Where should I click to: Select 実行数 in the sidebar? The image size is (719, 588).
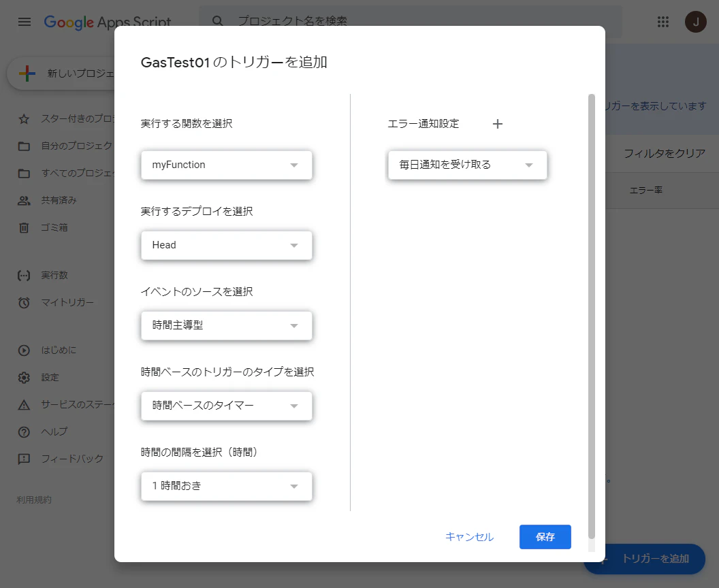click(54, 275)
